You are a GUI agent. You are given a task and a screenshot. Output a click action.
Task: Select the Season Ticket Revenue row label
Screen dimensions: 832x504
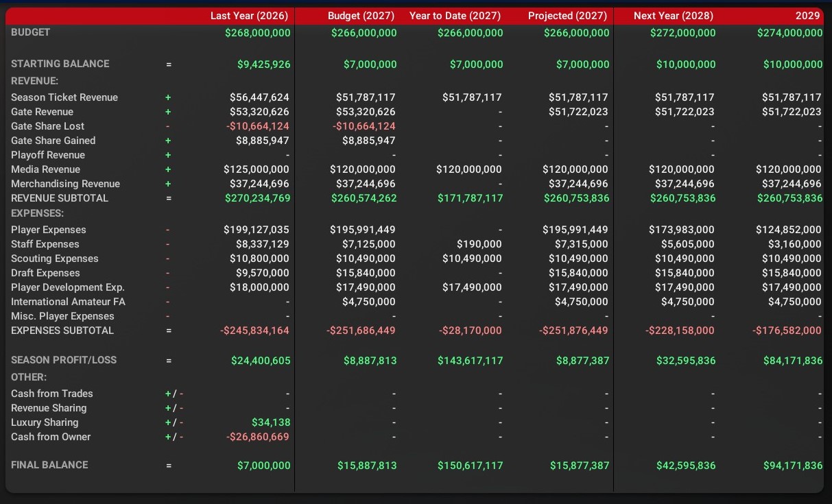(64, 97)
